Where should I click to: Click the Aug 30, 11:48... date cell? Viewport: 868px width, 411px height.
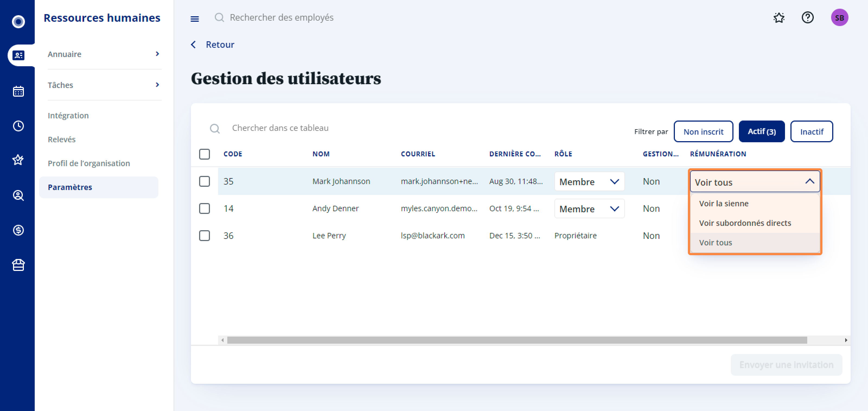coord(516,181)
